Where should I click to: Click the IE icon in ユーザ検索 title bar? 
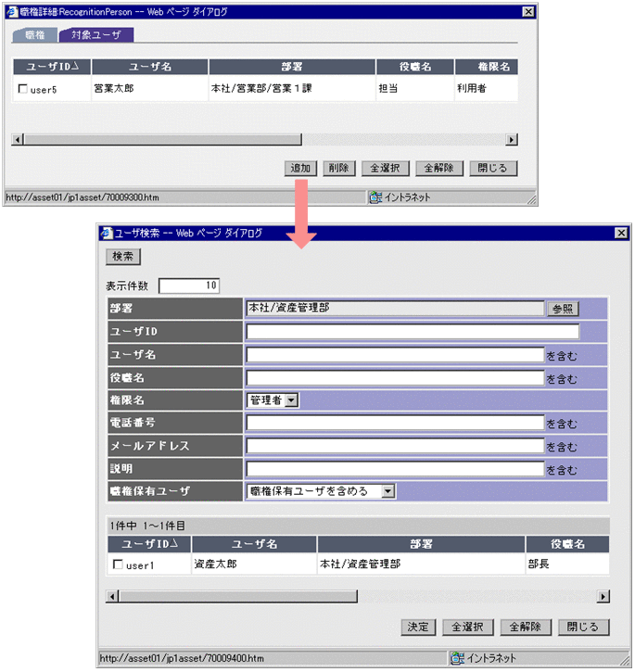coord(107,234)
